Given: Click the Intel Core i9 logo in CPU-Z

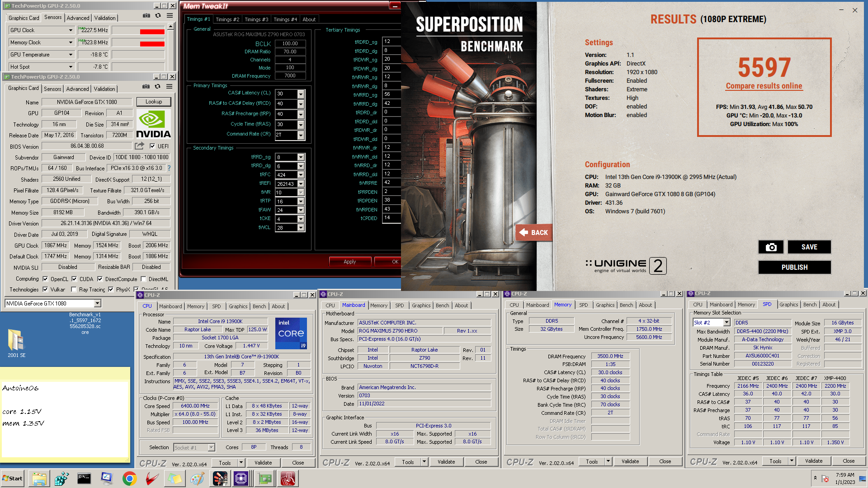Looking at the screenshot, I should pyautogui.click(x=291, y=333).
